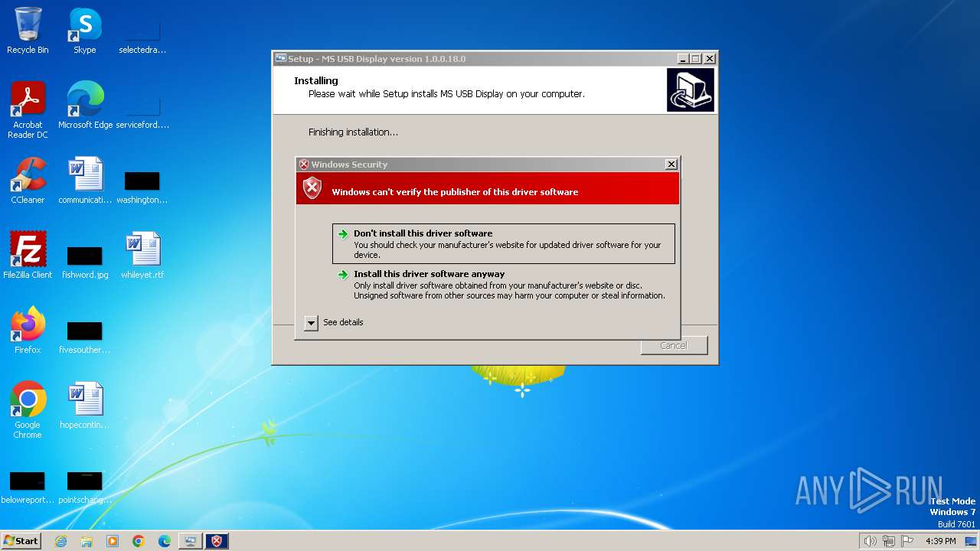Screen dimensions: 980x551
Task: Open the fishword.jpg file
Action: pos(85,260)
